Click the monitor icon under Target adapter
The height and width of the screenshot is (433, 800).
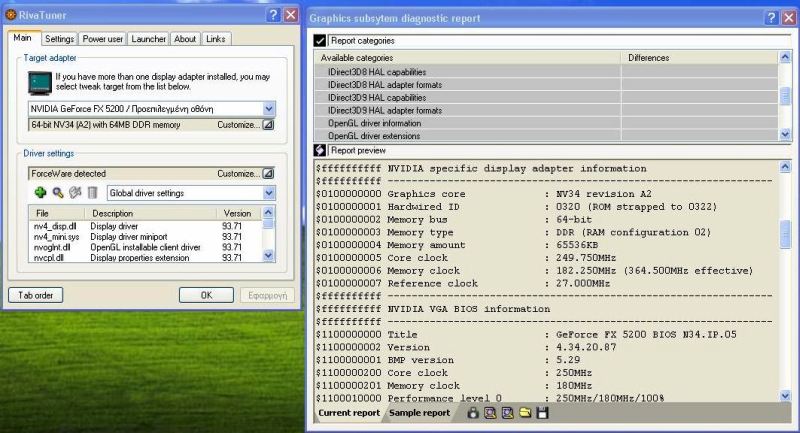click(x=40, y=83)
